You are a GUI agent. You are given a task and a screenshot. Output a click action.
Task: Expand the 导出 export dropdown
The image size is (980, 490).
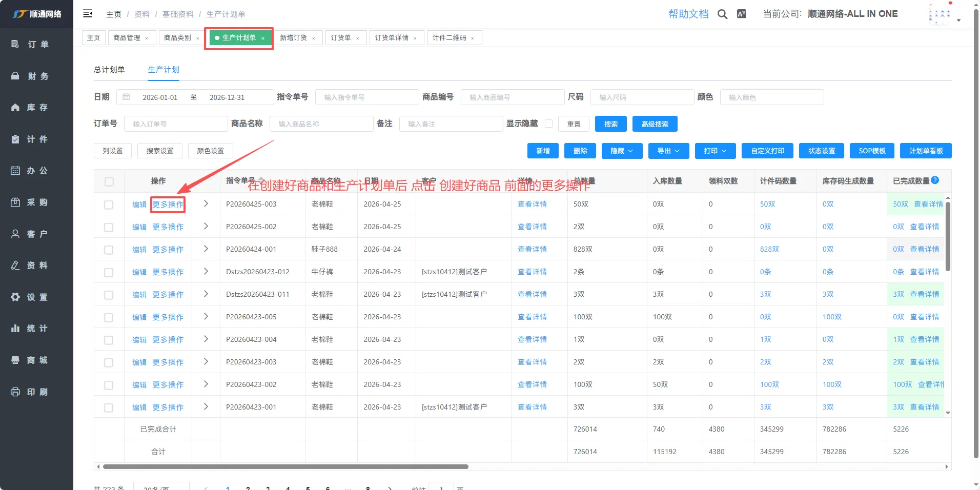(x=668, y=151)
